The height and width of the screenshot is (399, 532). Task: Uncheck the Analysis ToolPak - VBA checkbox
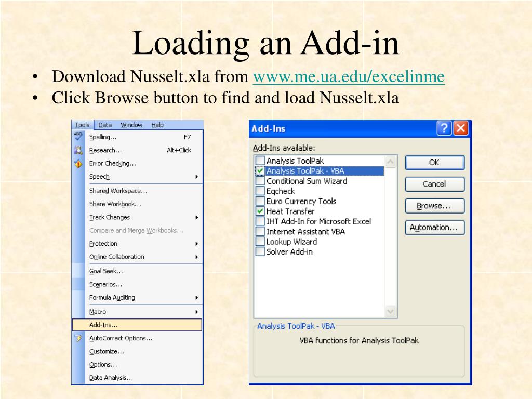pos(260,170)
